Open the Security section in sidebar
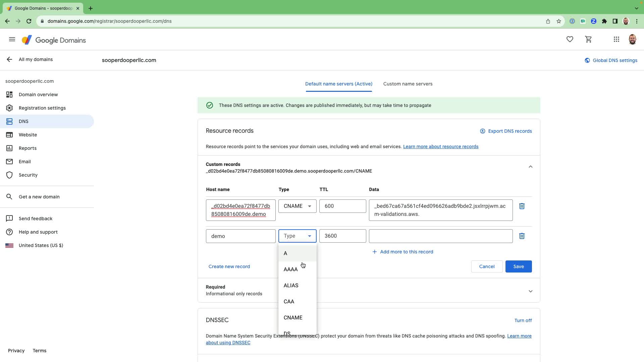Viewport: 644px width, 362px height. click(x=28, y=175)
